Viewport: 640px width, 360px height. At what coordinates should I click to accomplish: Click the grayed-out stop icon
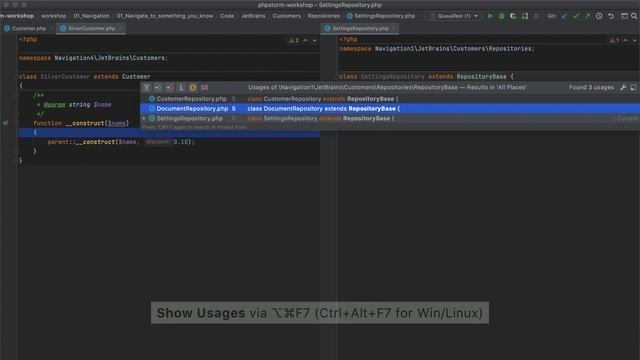(536, 16)
